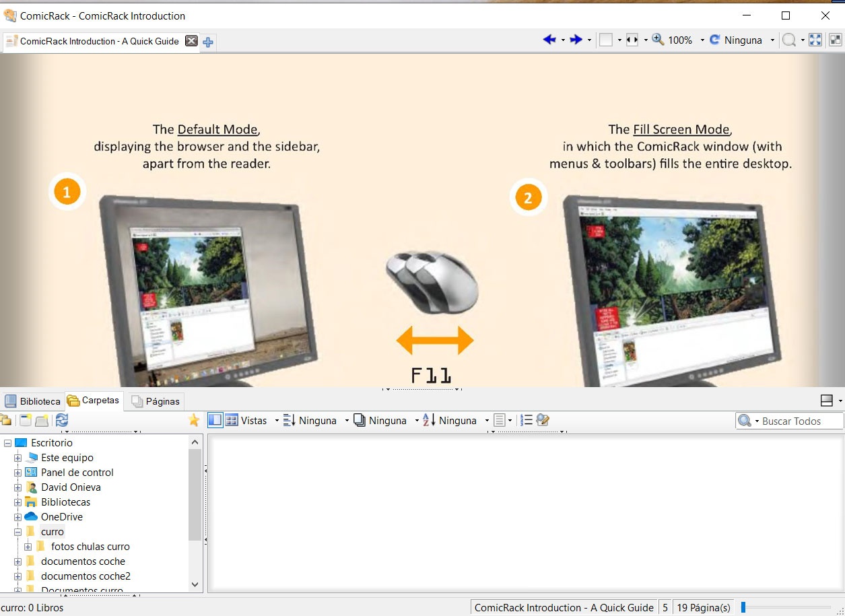Click the blank page layout icon

tap(606, 40)
